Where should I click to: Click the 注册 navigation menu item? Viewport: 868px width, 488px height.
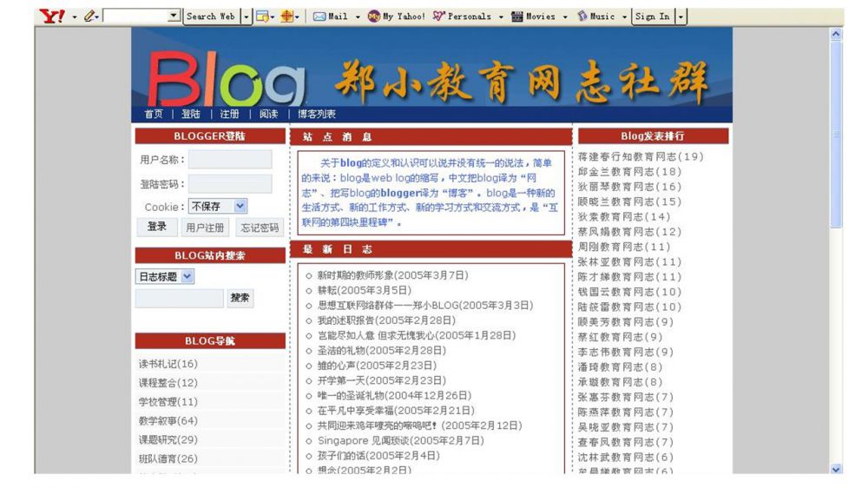click(x=229, y=114)
